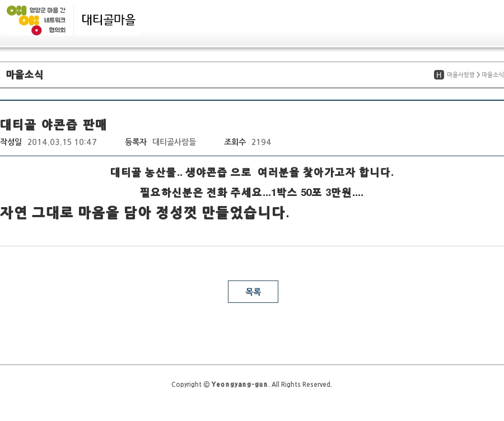Click the first body line about 생야콘즙
Image resolution: width=504 pixels, height=421 pixels.
[x=252, y=172]
